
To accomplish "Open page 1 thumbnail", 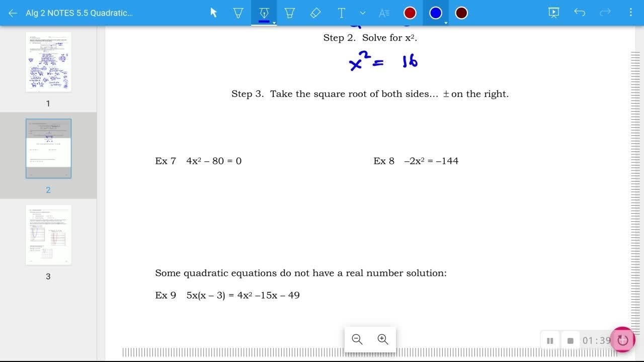I will point(48,62).
